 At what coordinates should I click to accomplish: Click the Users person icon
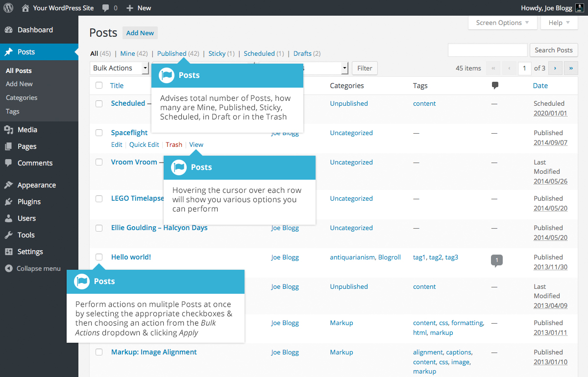tap(9, 218)
